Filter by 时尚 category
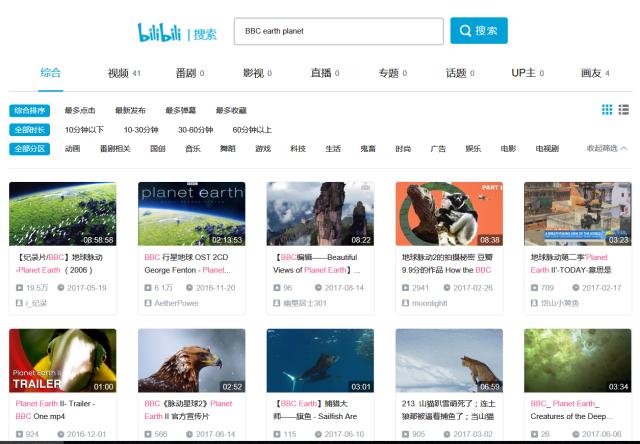 pyautogui.click(x=403, y=149)
